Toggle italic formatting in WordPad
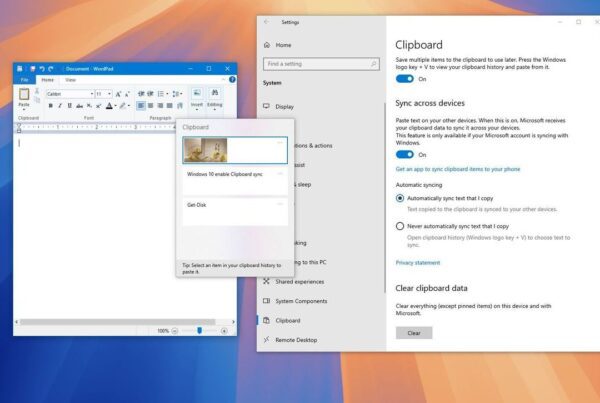 point(60,106)
